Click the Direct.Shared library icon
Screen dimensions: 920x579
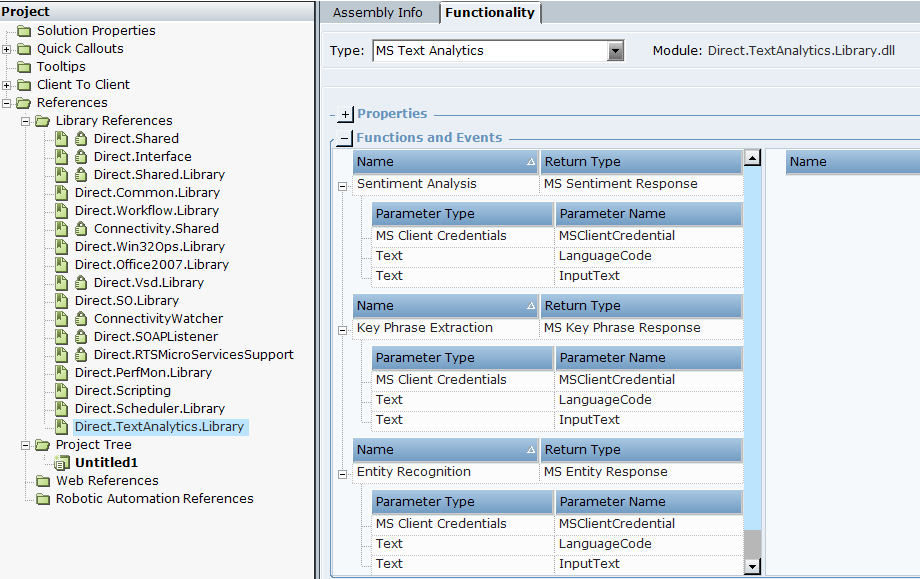click(62, 139)
